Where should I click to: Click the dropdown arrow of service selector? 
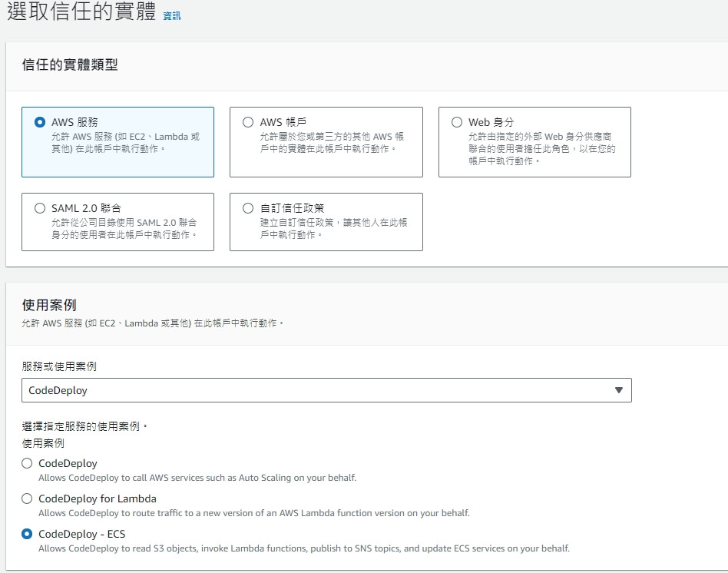coord(618,390)
